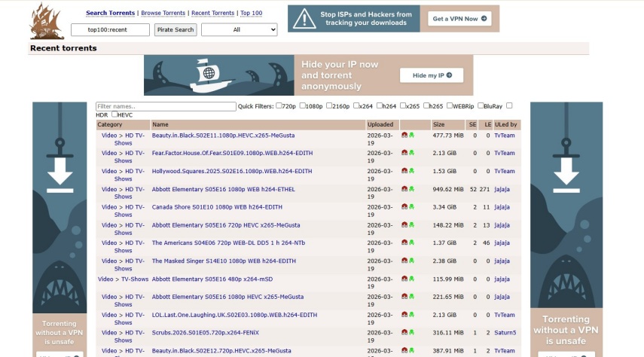The image size is (644, 357).
Task: Check the x265 quick filter
Action: (x=403, y=105)
